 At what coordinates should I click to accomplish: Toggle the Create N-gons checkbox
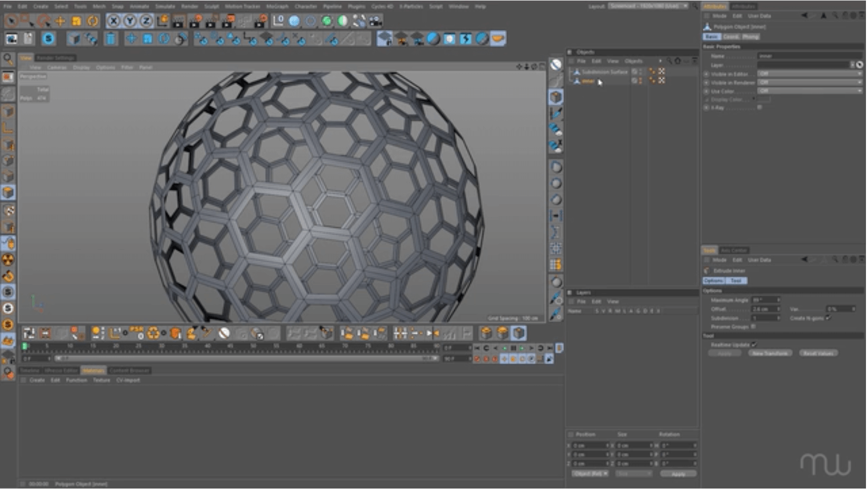point(828,318)
